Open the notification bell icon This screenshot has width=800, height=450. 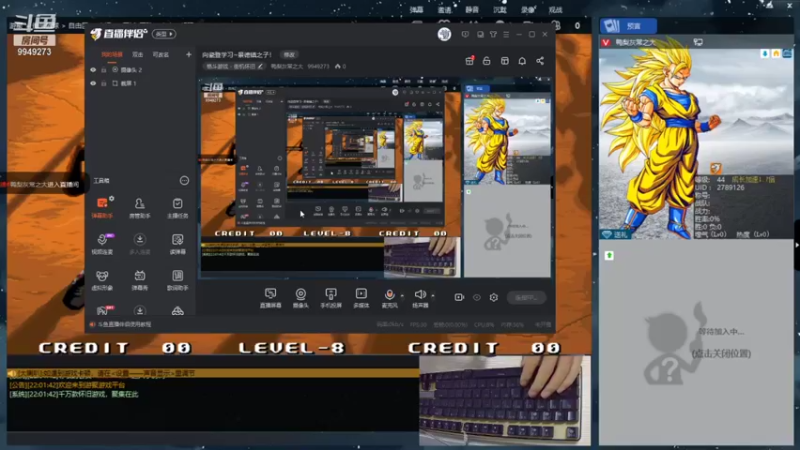tap(522, 61)
